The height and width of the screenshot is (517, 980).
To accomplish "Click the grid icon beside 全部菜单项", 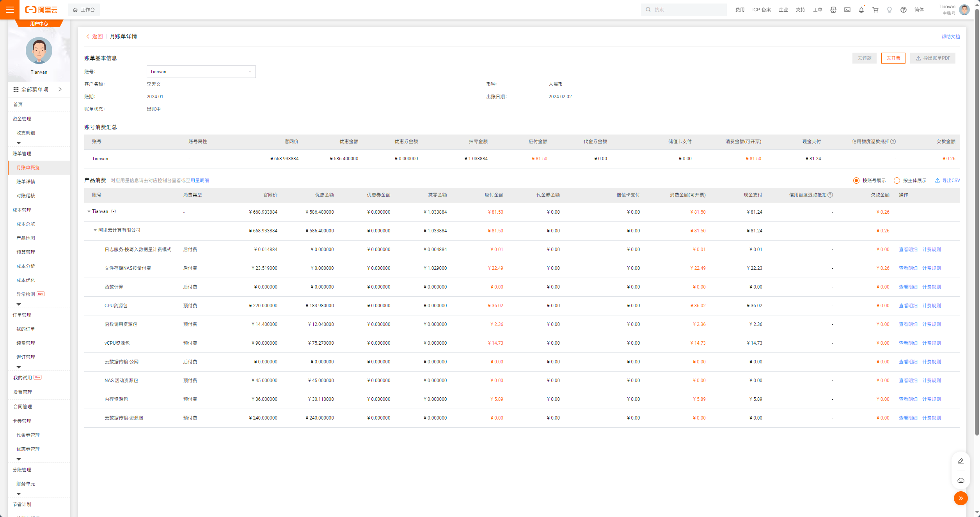I will click(16, 90).
